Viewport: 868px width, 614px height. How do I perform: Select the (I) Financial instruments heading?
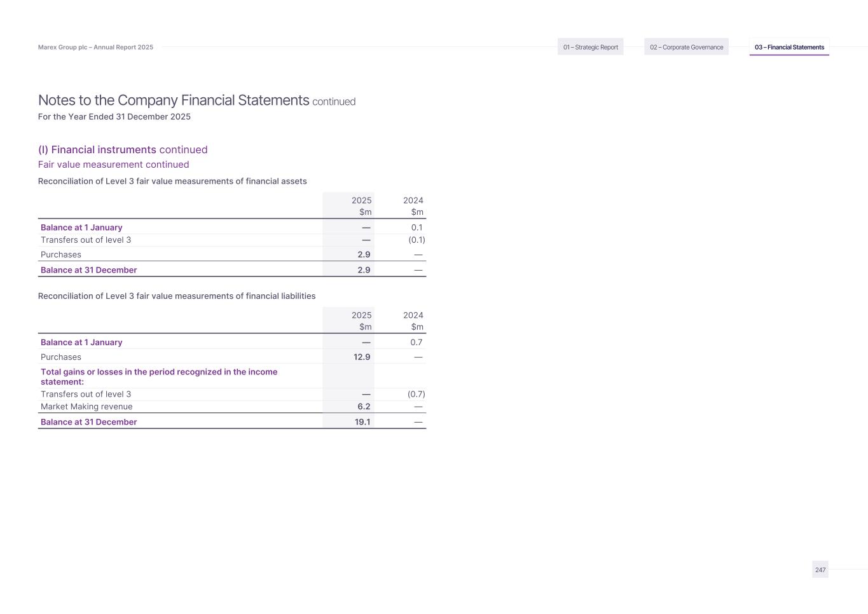[97, 149]
